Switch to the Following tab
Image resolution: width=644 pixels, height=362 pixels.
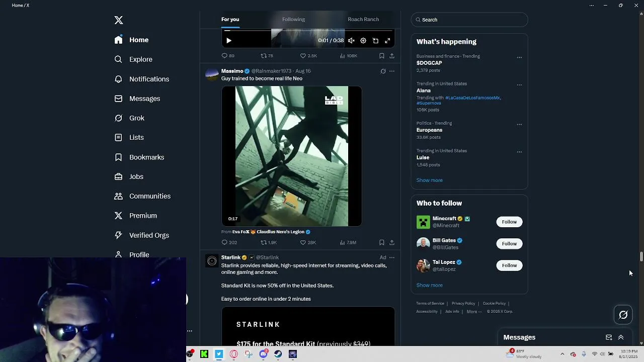[293, 19]
